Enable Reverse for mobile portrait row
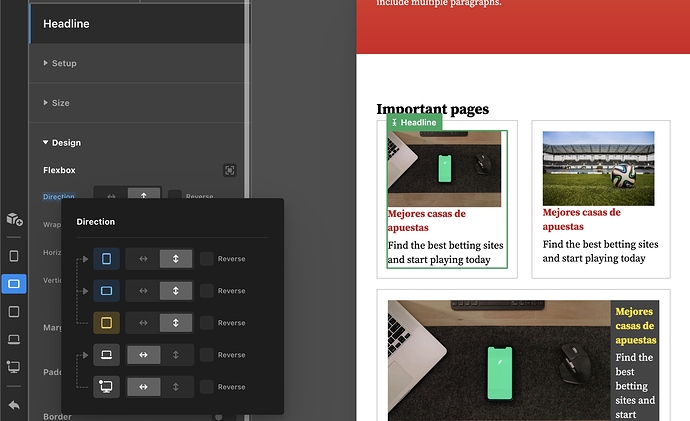Viewport: 690px width, 421px height. pos(207,259)
